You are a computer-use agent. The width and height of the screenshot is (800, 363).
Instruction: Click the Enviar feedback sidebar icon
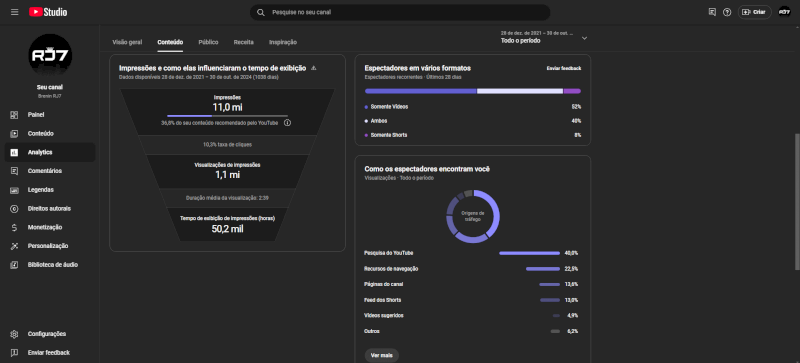[14, 353]
